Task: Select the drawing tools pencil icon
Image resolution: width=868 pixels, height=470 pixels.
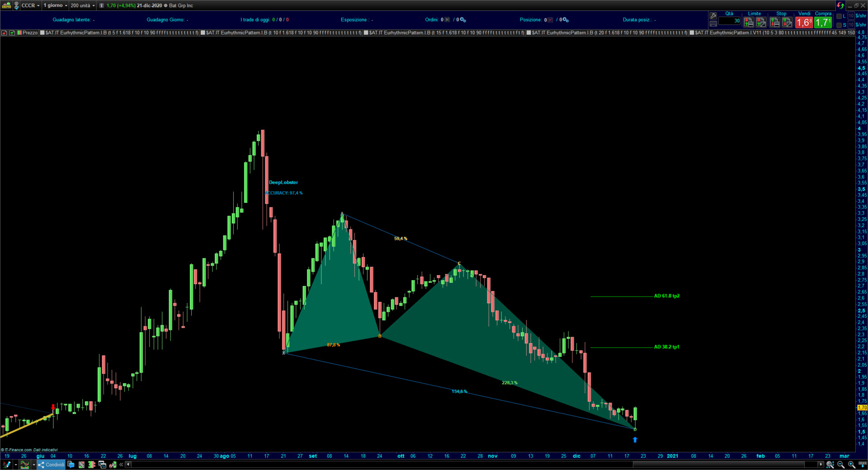Action: pos(7,465)
